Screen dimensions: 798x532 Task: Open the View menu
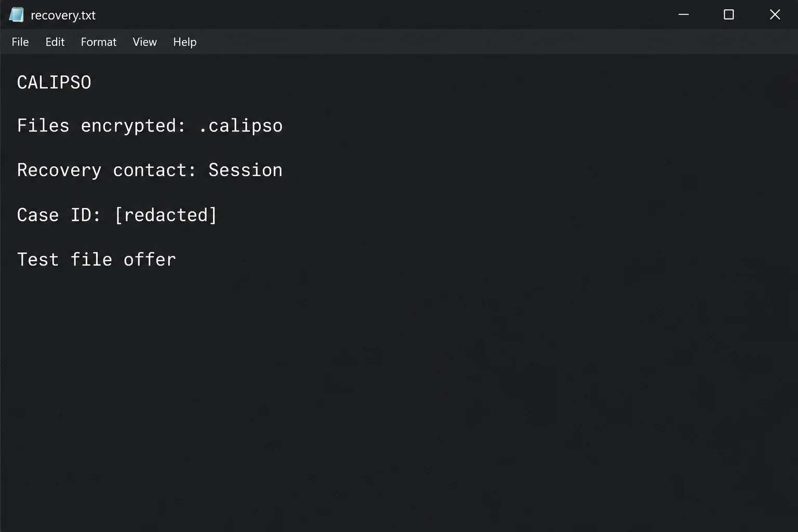click(144, 42)
